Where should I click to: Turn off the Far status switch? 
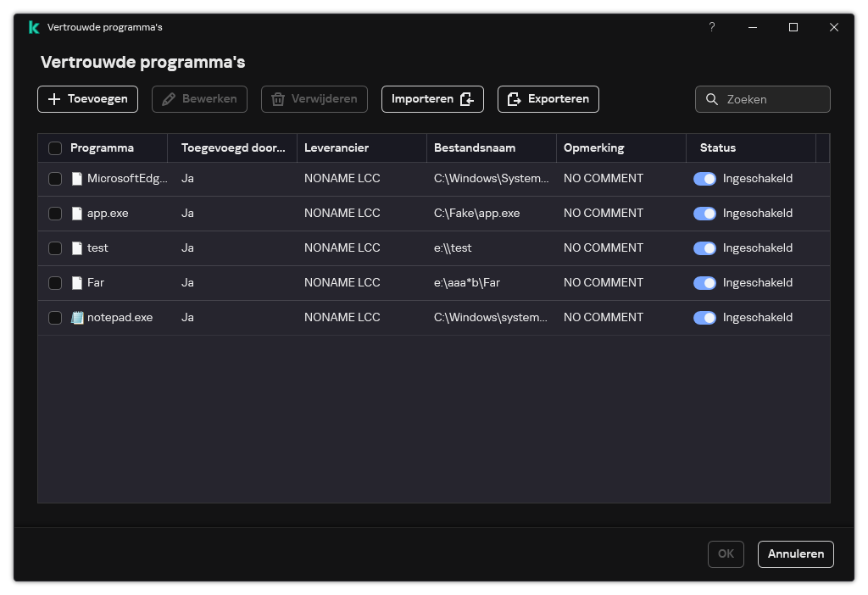(x=704, y=283)
